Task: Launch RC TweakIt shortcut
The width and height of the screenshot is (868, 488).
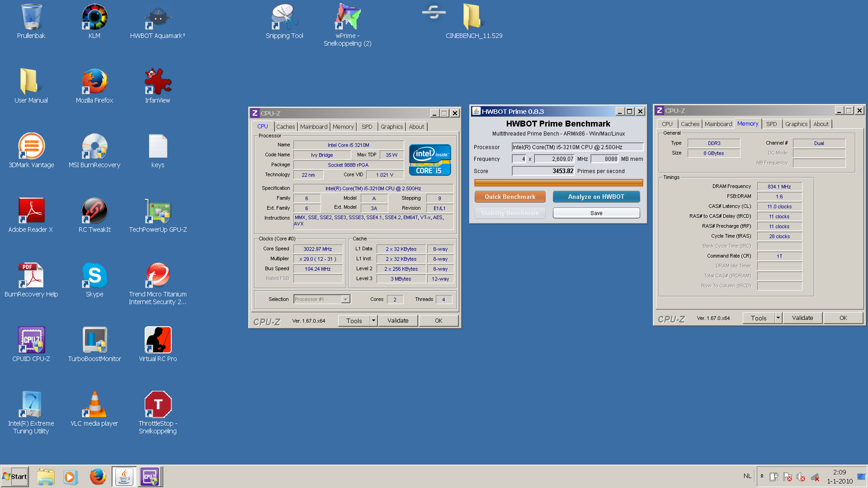Action: [94, 215]
